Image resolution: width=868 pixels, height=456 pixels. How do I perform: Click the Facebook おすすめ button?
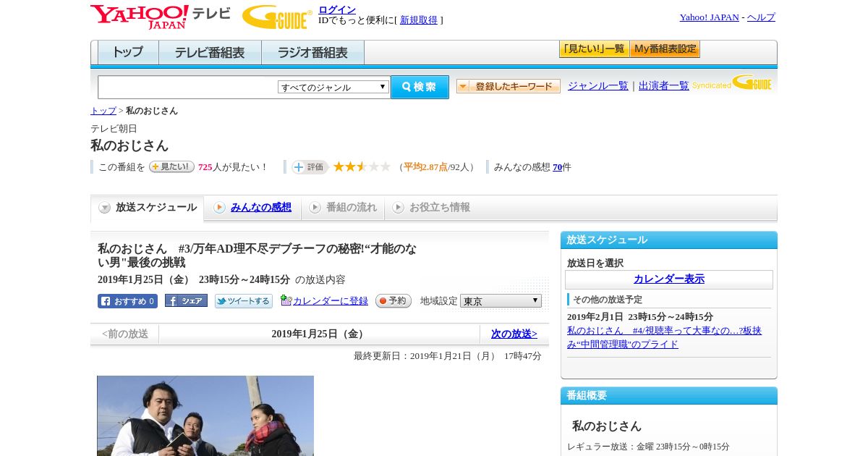click(x=127, y=301)
